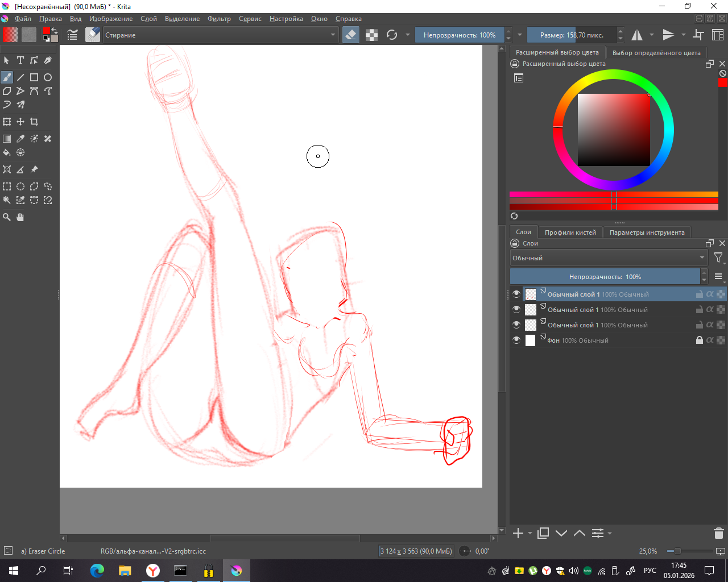Select the Crop tool

pyautogui.click(x=34, y=122)
